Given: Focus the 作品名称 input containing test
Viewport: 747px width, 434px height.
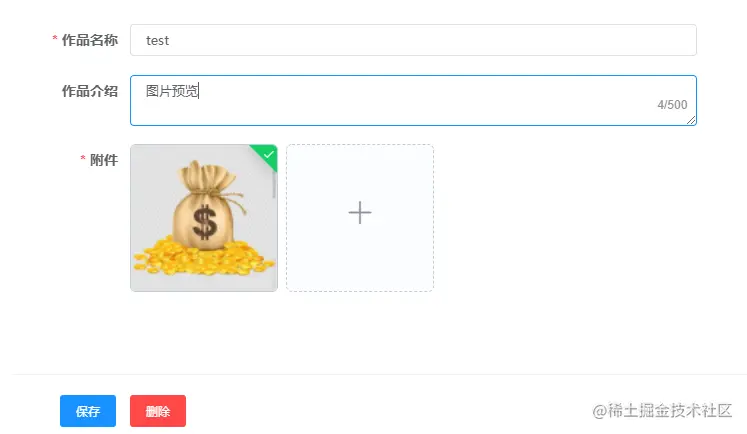Looking at the screenshot, I should [x=413, y=40].
